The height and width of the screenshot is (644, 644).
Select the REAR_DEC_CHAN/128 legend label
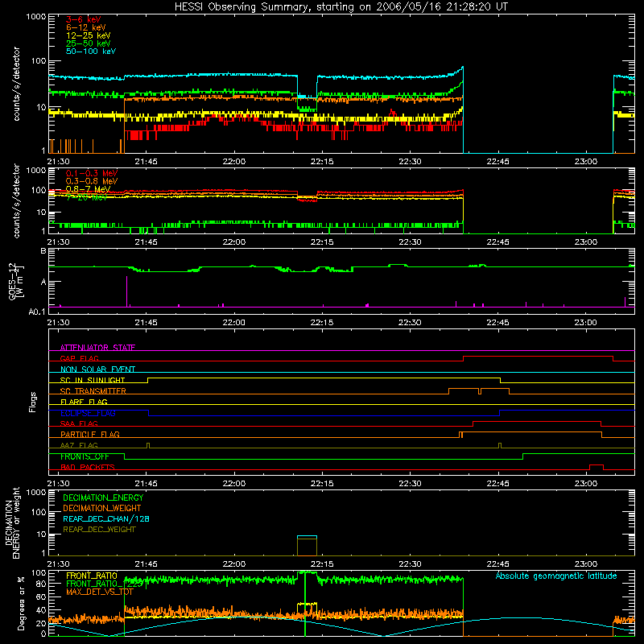(106, 519)
